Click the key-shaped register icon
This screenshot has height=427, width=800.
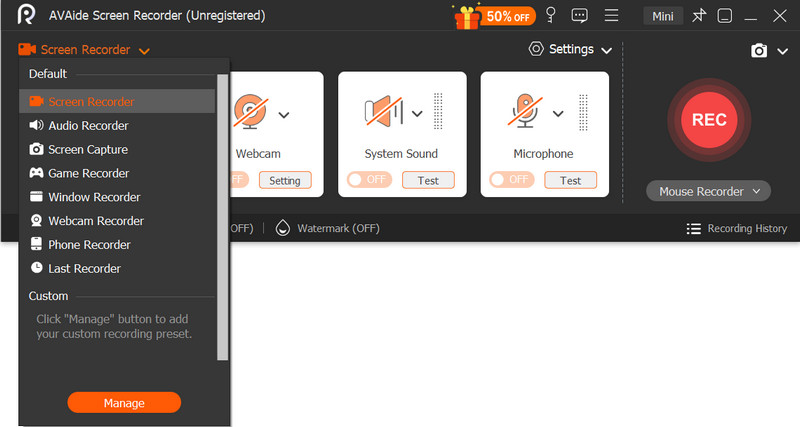point(550,16)
